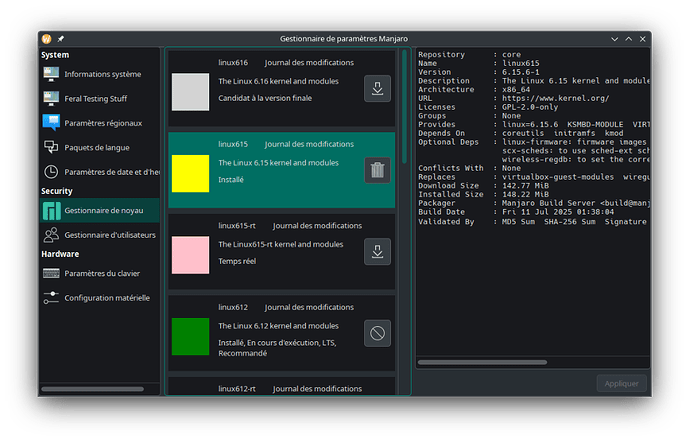Open linux616 Journal des modifications link
The image size is (690, 442).
click(x=309, y=63)
